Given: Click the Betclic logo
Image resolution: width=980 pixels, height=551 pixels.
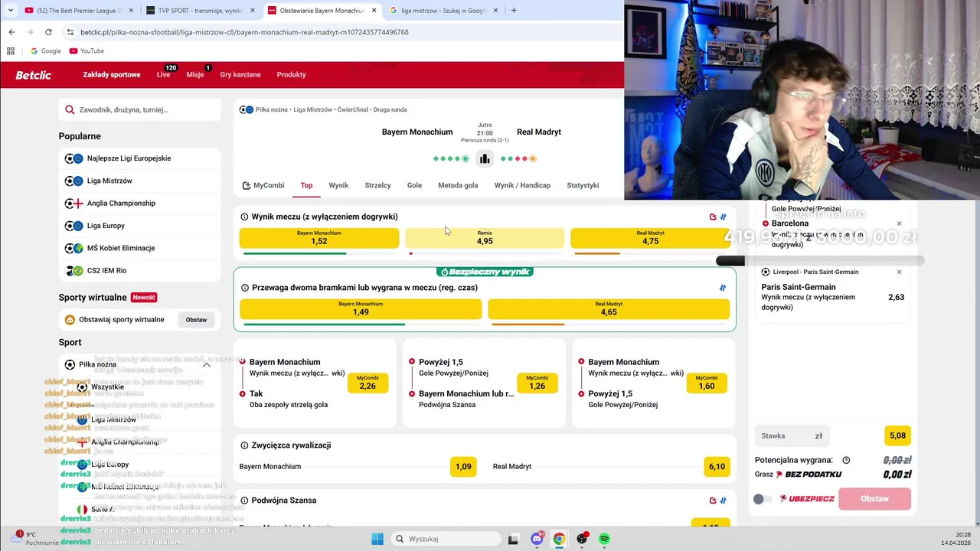Looking at the screenshot, I should coord(34,75).
